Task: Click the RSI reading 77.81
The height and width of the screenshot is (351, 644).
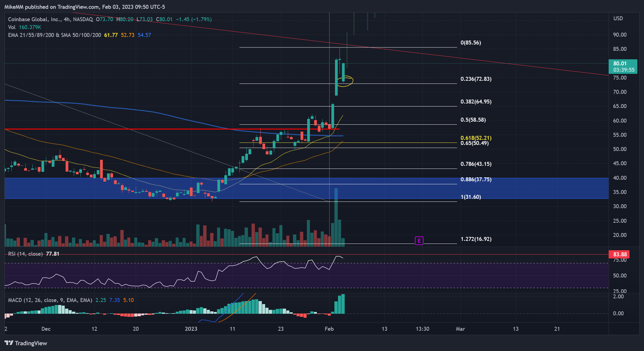Action: pyautogui.click(x=53, y=254)
